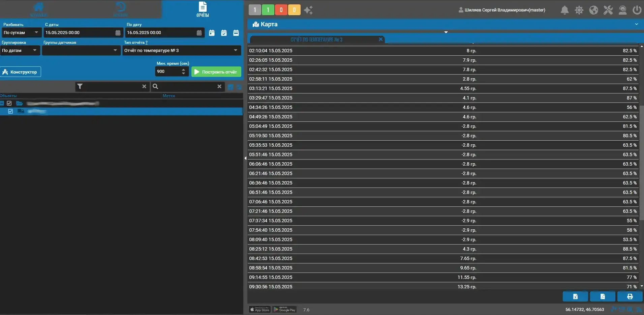This screenshot has height=315, width=644.
Task: Click the report table vertical scrollbar
Action: coord(641,162)
